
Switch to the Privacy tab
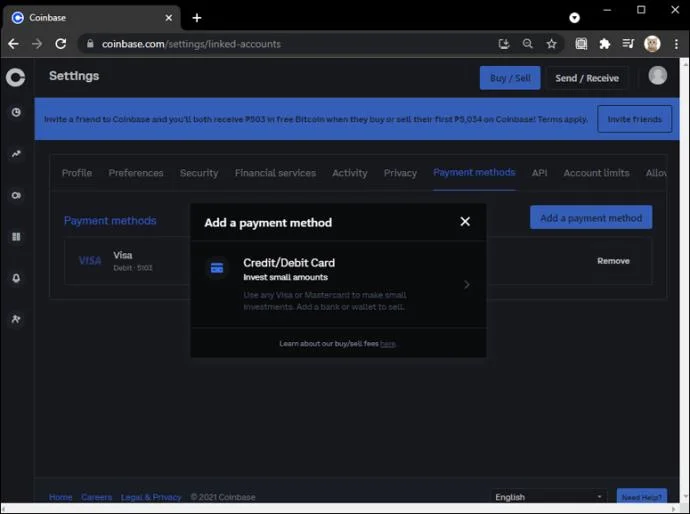point(400,173)
